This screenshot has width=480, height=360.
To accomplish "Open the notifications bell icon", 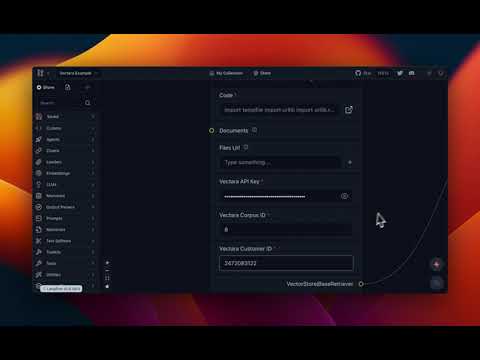I will coord(441,73).
